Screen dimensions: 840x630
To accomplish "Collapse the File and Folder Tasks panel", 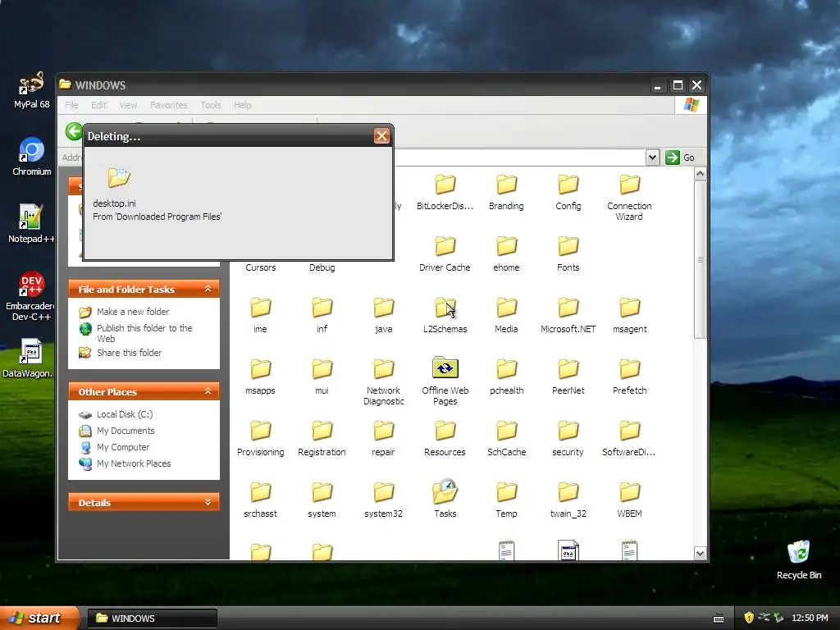I will [x=208, y=289].
